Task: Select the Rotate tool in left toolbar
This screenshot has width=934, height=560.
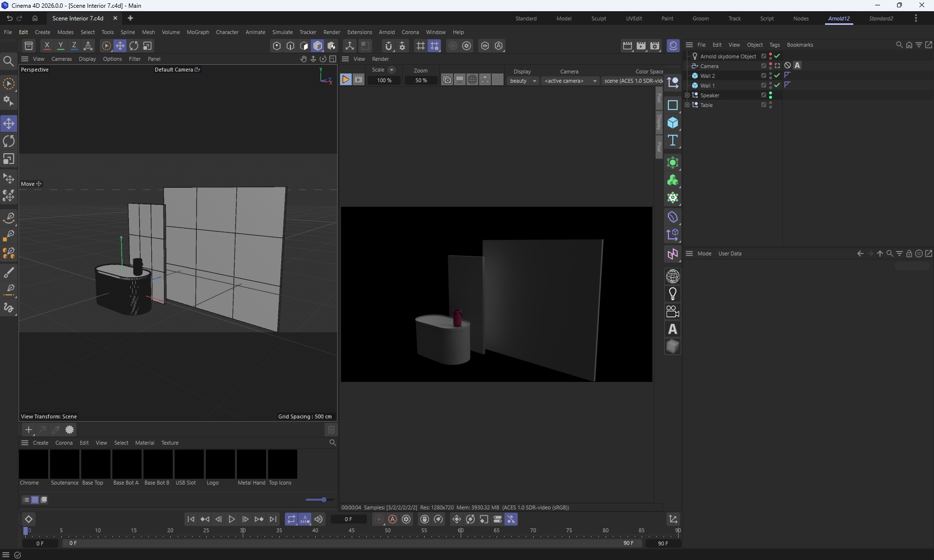Action: click(x=9, y=142)
